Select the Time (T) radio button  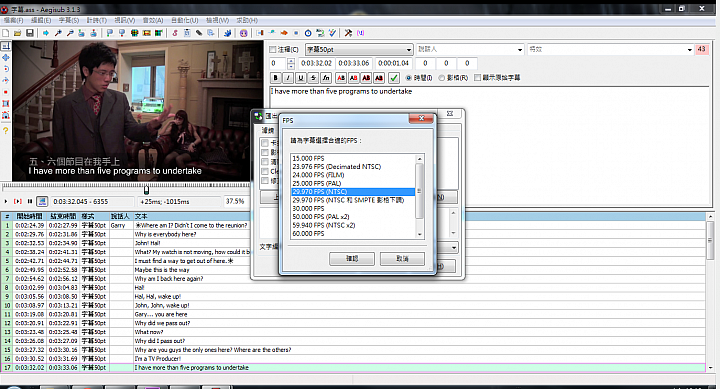pos(409,78)
